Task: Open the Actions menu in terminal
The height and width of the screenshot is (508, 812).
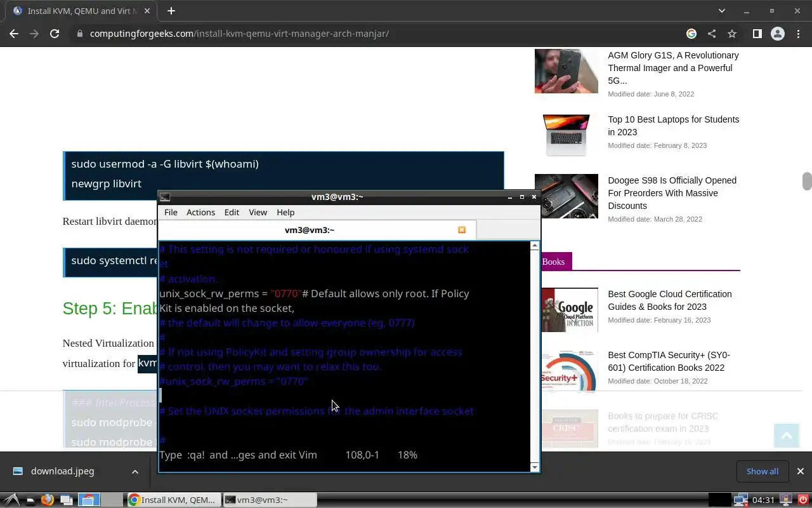Action: pos(200,212)
